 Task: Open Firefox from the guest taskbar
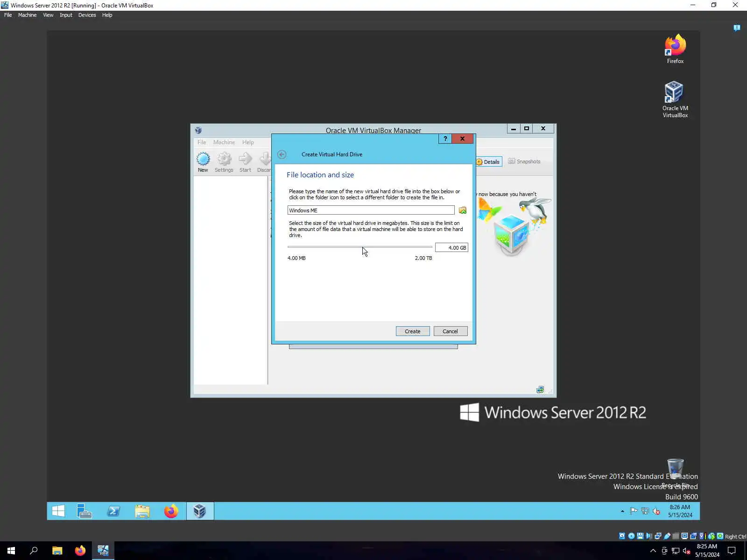[171, 511]
